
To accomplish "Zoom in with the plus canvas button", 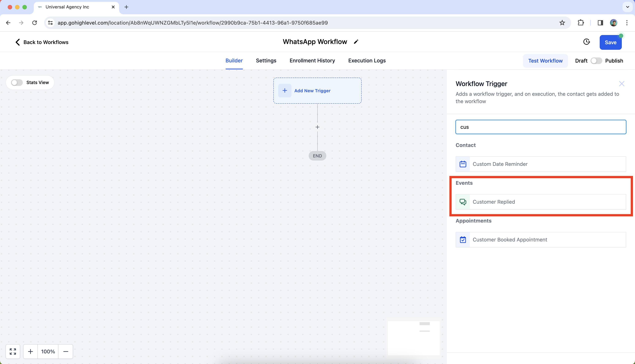I will [x=31, y=351].
